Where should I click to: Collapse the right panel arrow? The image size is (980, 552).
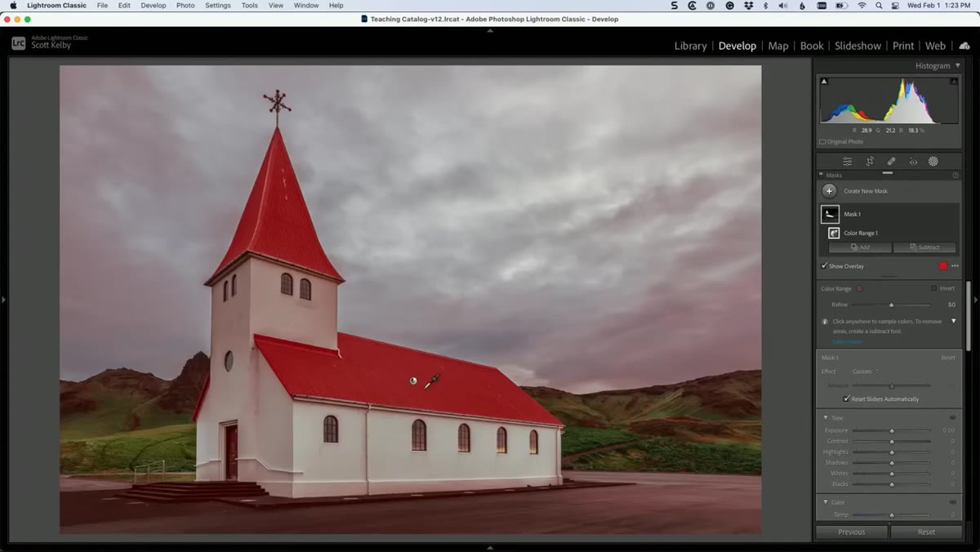[x=976, y=300]
